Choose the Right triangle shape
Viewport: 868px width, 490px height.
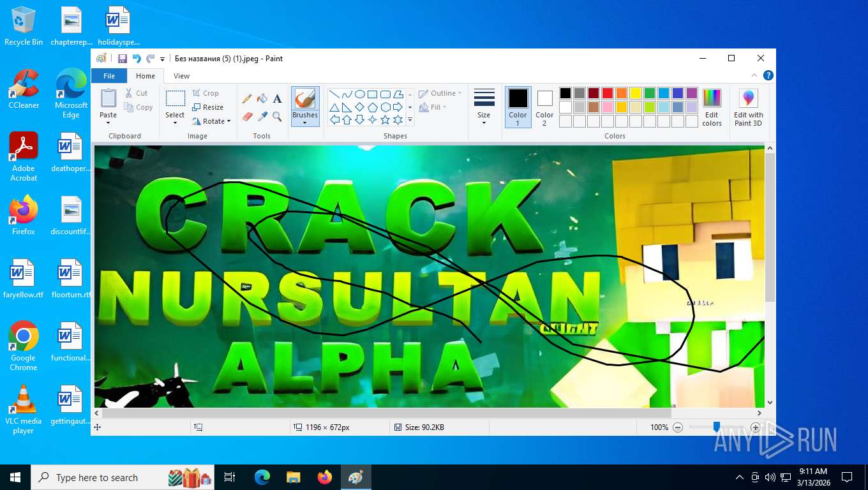point(347,107)
